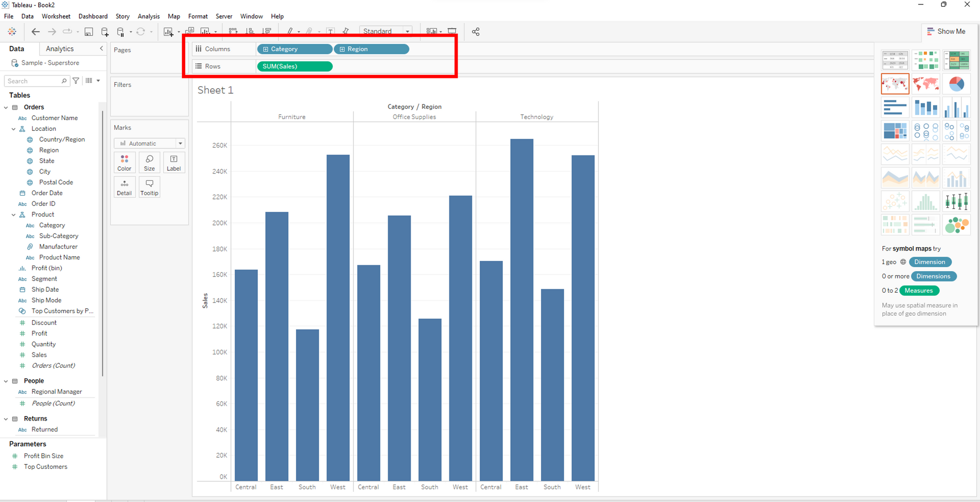Open the Analysis menu
Viewport: 980px width, 502px height.
coord(148,16)
